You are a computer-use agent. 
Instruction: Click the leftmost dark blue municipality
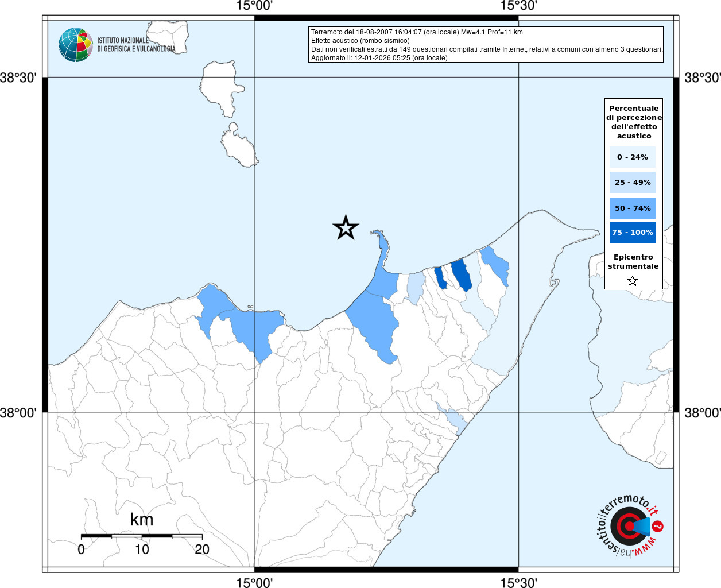point(440,278)
